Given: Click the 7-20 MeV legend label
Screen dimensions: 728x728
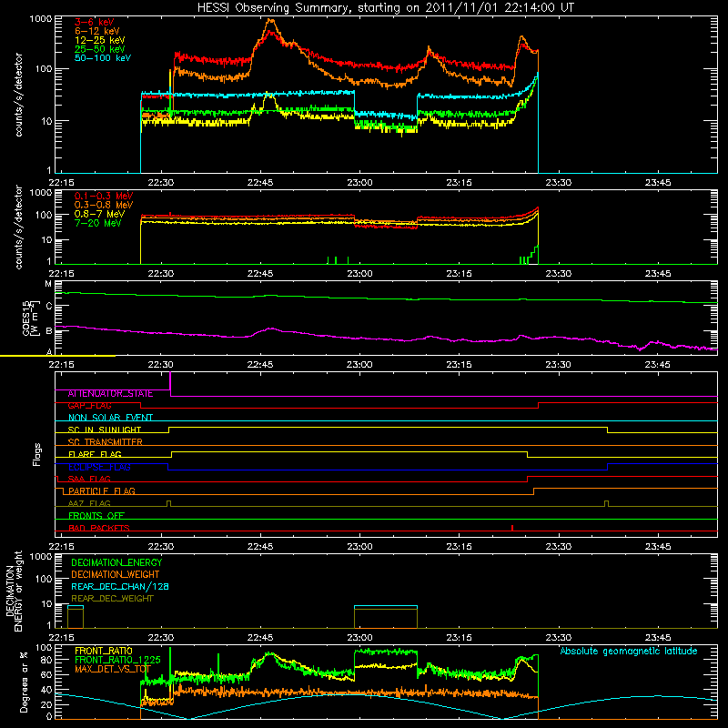Looking at the screenshot, I should (98, 223).
